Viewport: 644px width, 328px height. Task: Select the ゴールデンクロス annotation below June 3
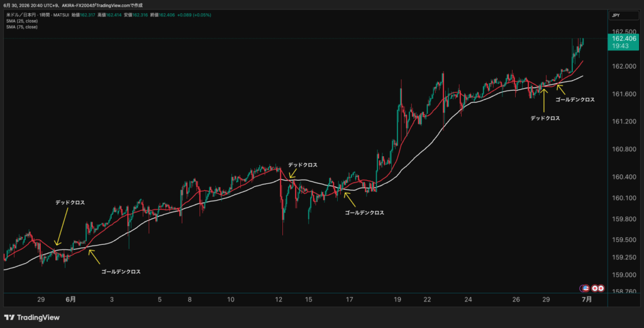click(x=121, y=272)
